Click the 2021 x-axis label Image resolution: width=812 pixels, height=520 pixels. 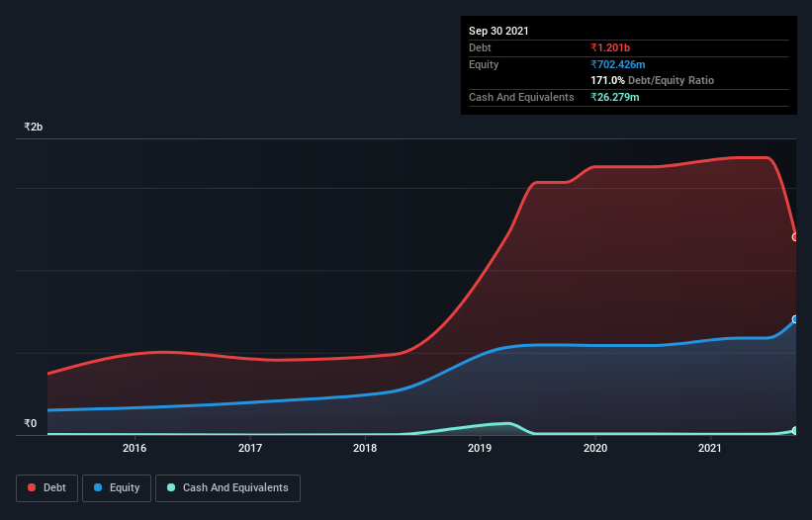[710, 448]
